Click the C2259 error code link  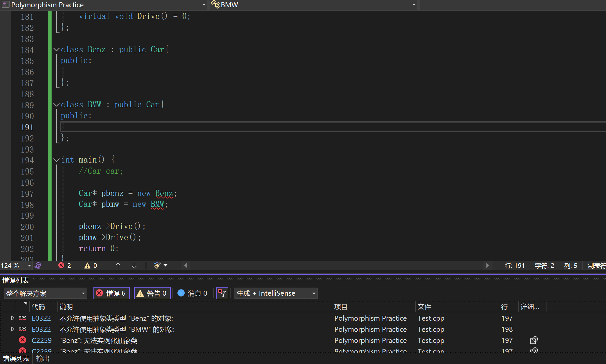coord(41,340)
